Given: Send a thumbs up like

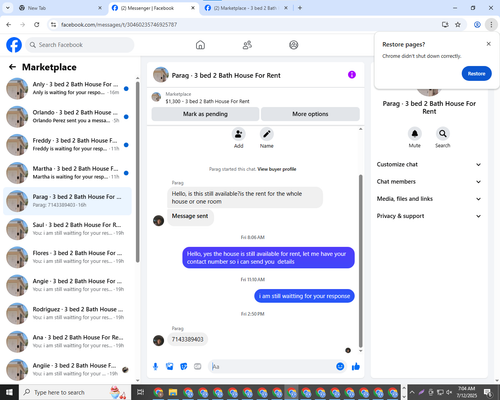Looking at the screenshot, I should click(x=356, y=367).
